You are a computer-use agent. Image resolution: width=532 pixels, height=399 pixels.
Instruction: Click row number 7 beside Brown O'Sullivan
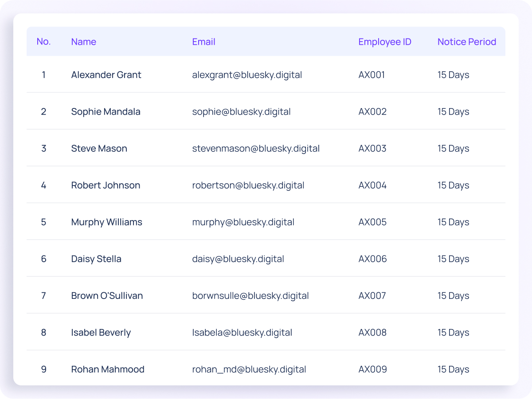(43, 295)
